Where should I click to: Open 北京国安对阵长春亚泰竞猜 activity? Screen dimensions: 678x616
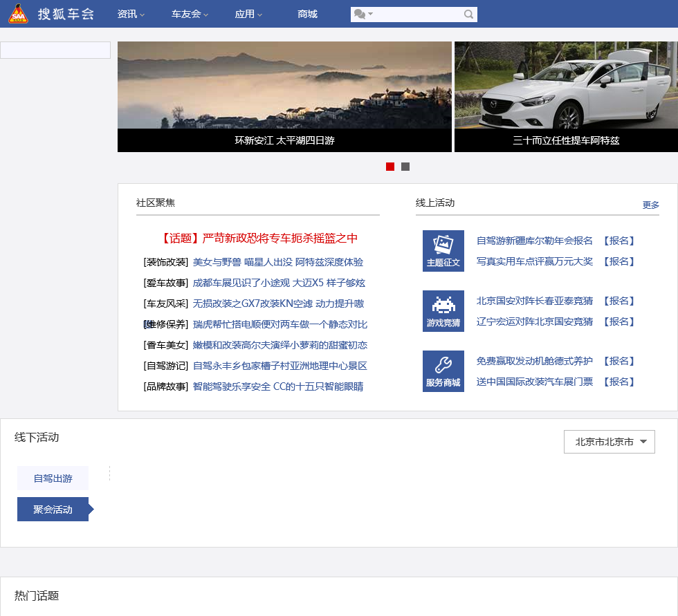pos(534,301)
